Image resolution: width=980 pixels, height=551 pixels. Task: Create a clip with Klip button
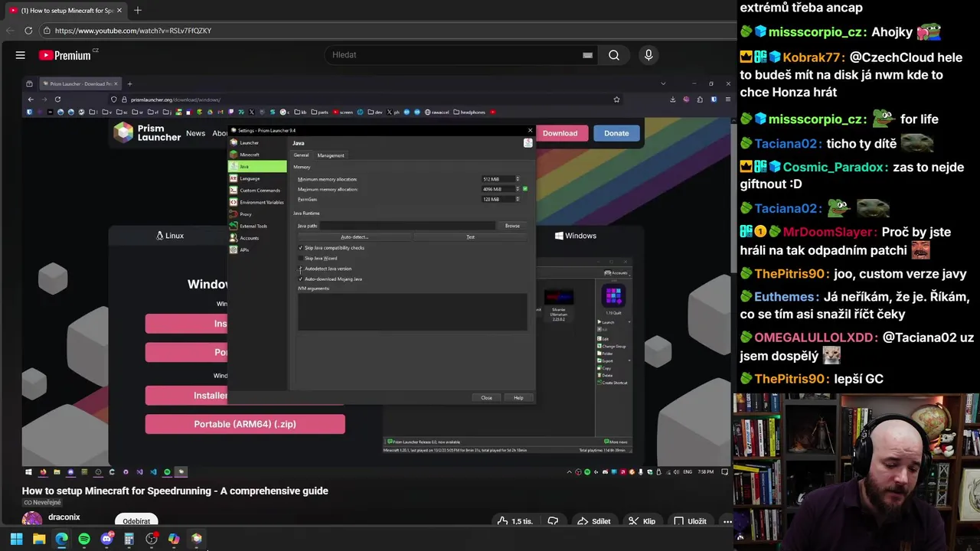click(642, 521)
